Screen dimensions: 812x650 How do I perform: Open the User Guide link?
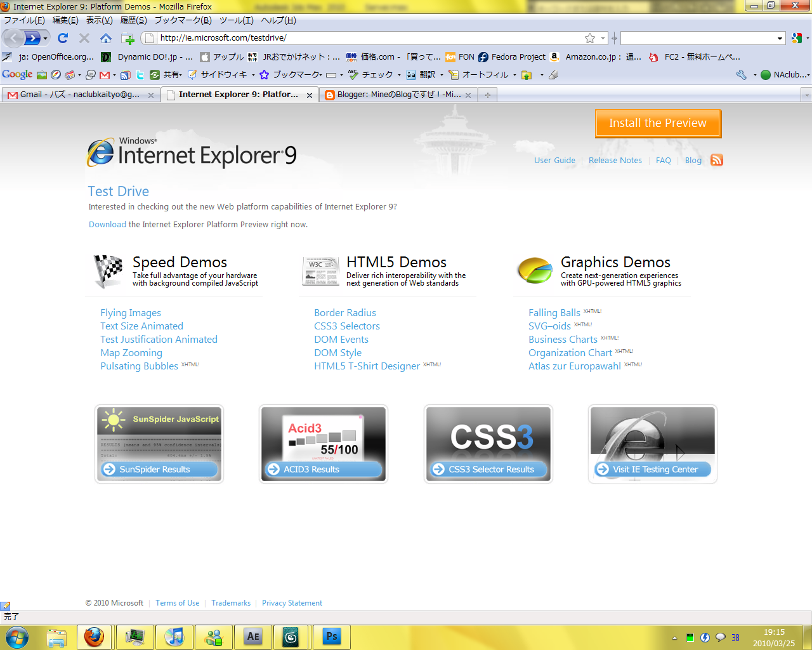(x=554, y=161)
